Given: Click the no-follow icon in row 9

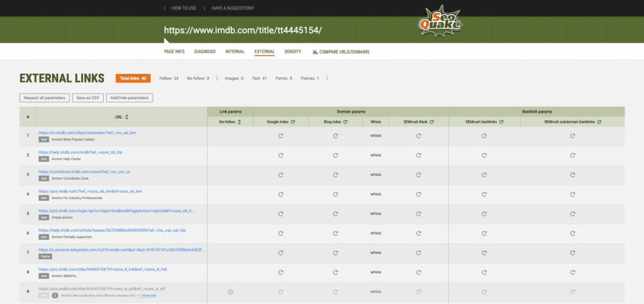Looking at the screenshot, I should coord(230,291).
